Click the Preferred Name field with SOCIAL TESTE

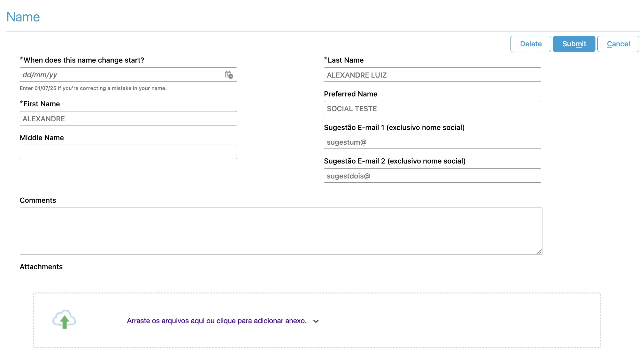[x=432, y=108]
